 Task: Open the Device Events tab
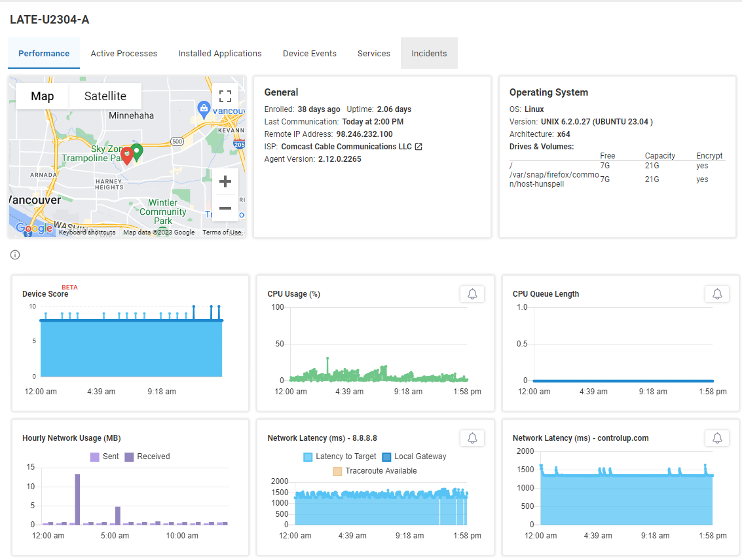click(310, 54)
